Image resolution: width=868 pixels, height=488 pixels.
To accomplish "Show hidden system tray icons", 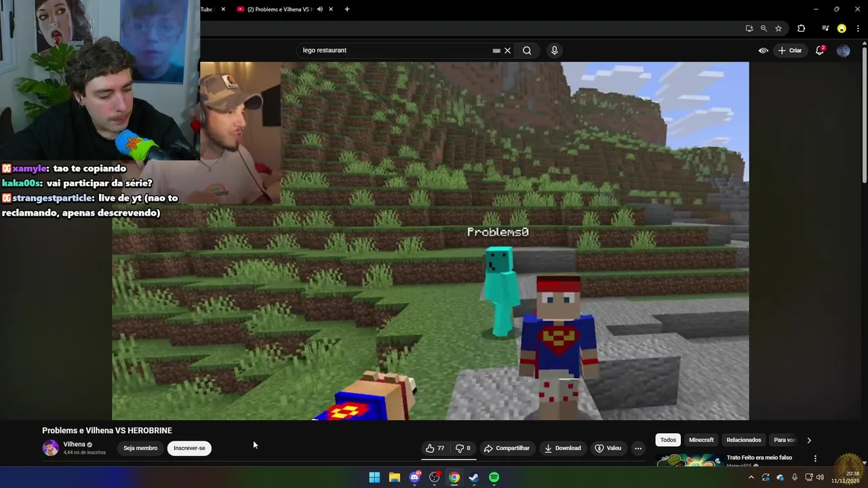I will coord(751,477).
